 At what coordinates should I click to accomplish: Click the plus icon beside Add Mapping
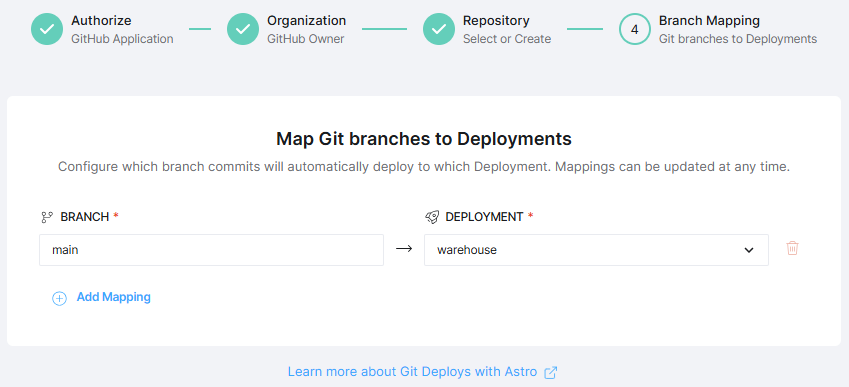coord(59,298)
